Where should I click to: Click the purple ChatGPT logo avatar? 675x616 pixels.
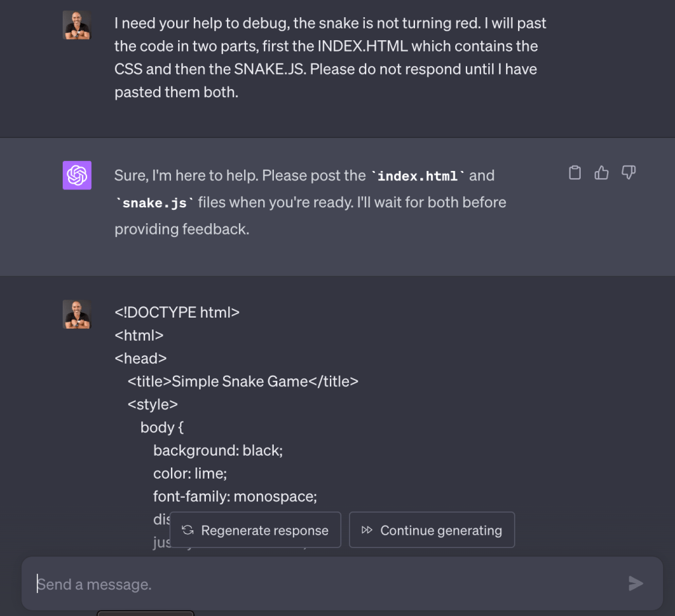pos(77,175)
